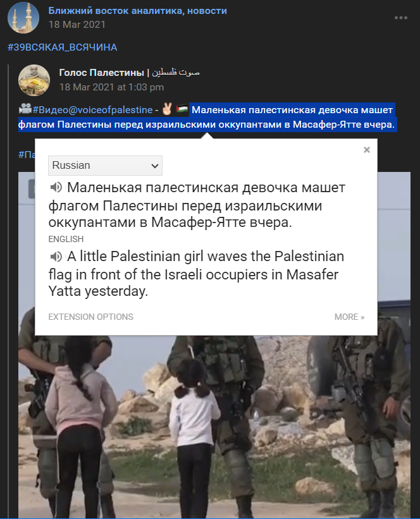Play English translation pronunciation speaker icon
The width and height of the screenshot is (420, 519).
click(x=56, y=256)
